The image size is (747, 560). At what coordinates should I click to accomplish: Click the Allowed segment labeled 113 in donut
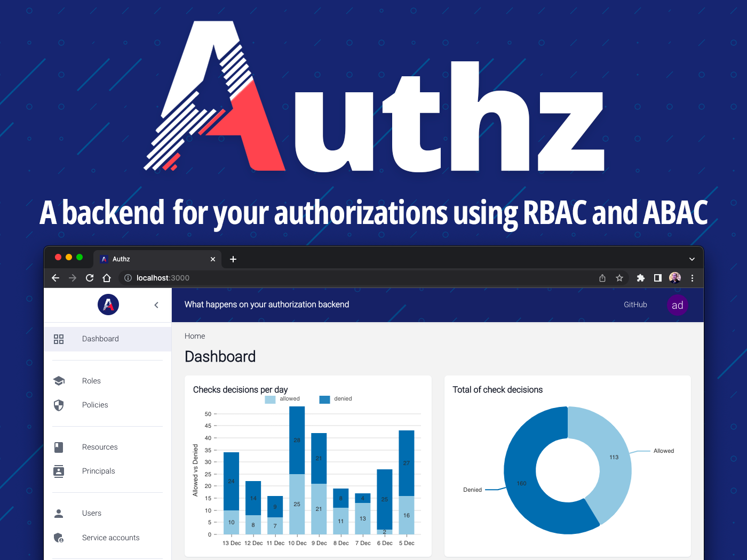614,457
